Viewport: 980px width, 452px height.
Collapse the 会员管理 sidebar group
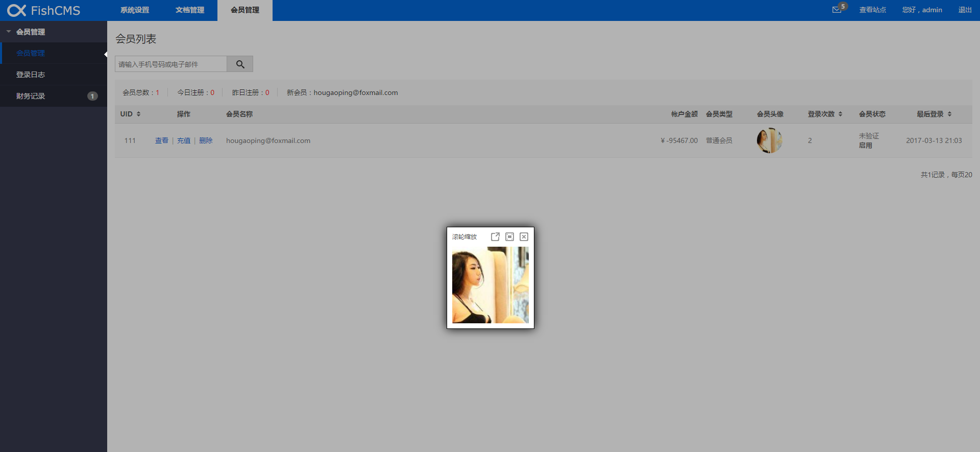coord(30,32)
